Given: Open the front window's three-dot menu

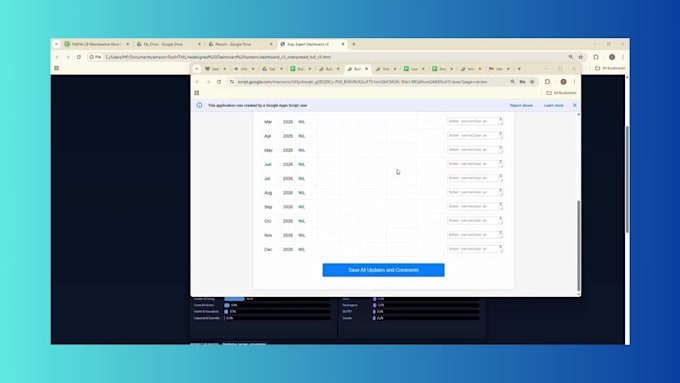Looking at the screenshot, I should (574, 82).
